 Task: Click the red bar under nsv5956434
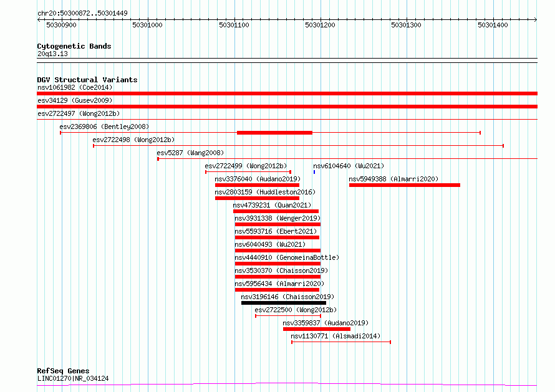coord(277,290)
